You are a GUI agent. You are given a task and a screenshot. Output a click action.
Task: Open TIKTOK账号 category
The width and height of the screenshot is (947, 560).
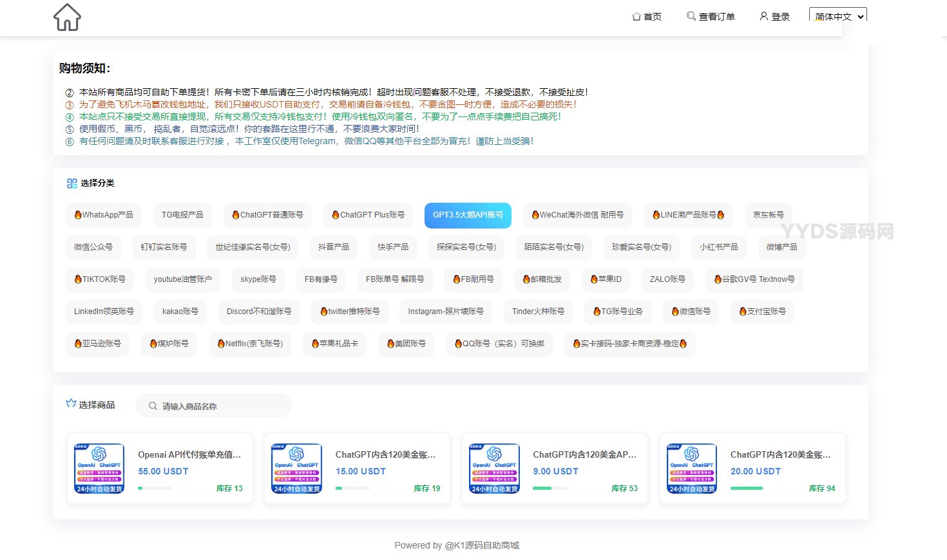point(100,279)
